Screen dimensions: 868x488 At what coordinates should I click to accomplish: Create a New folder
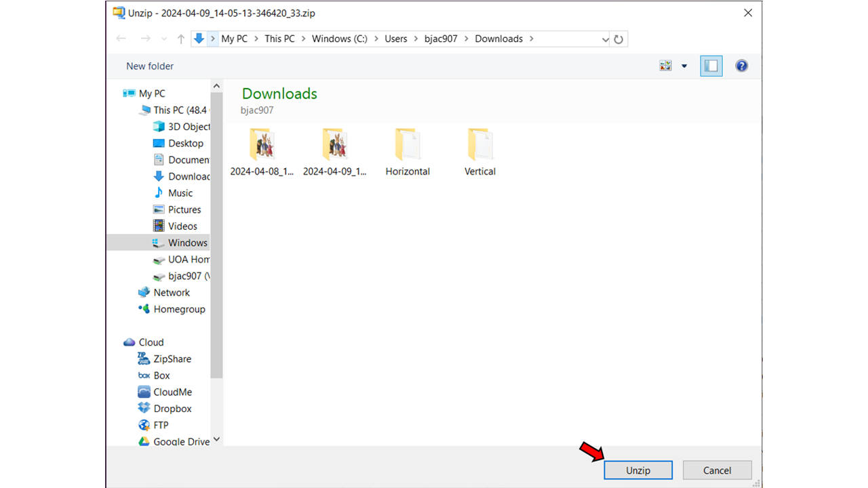tap(150, 66)
